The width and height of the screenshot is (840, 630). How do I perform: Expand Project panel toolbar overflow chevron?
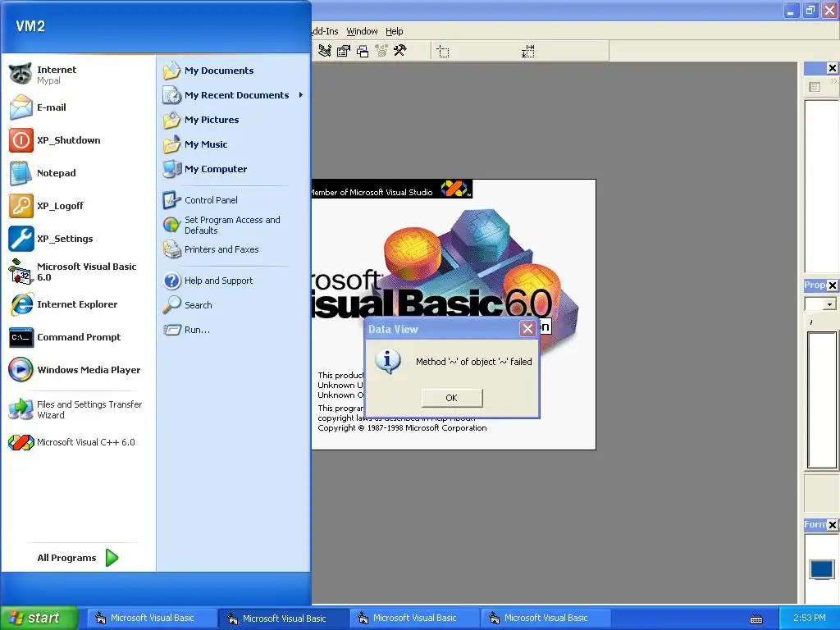[833, 82]
